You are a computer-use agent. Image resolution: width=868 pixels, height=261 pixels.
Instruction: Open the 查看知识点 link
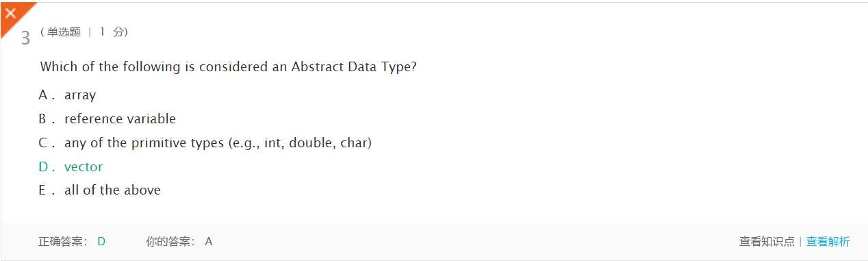[x=767, y=241]
